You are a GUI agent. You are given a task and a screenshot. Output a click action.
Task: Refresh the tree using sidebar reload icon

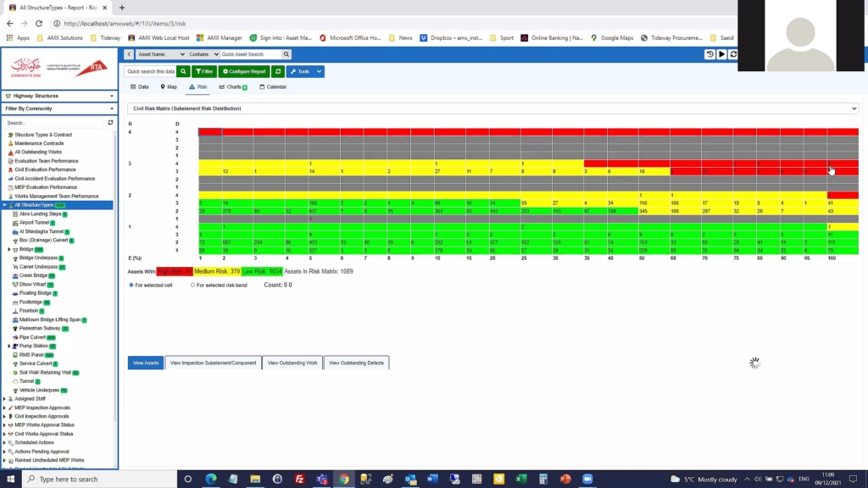click(x=110, y=123)
